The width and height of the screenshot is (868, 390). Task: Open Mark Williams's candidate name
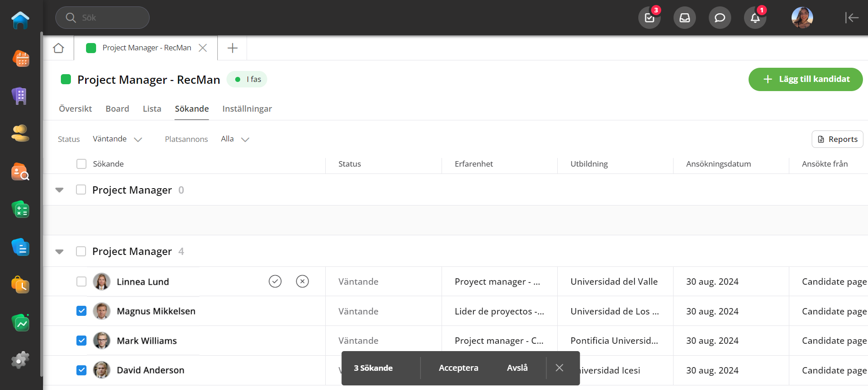(x=147, y=341)
